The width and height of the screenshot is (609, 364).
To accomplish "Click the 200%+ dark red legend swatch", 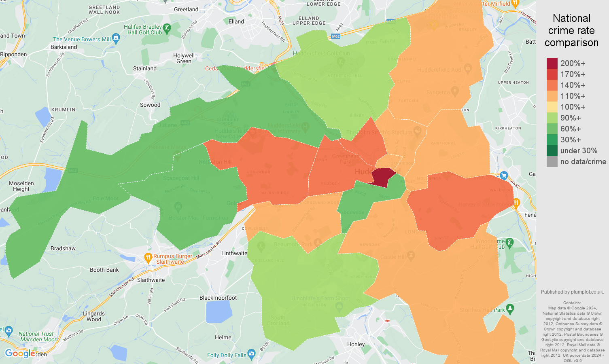I will 552,63.
